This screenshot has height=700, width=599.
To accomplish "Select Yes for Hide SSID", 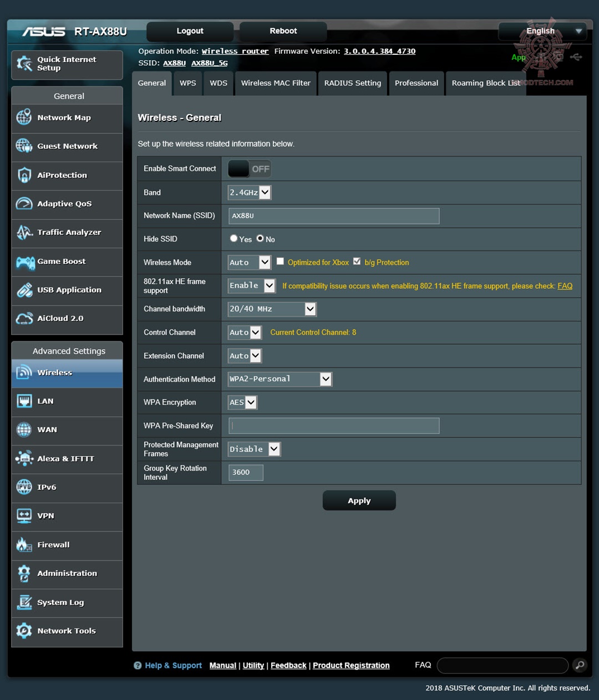I will tap(233, 238).
